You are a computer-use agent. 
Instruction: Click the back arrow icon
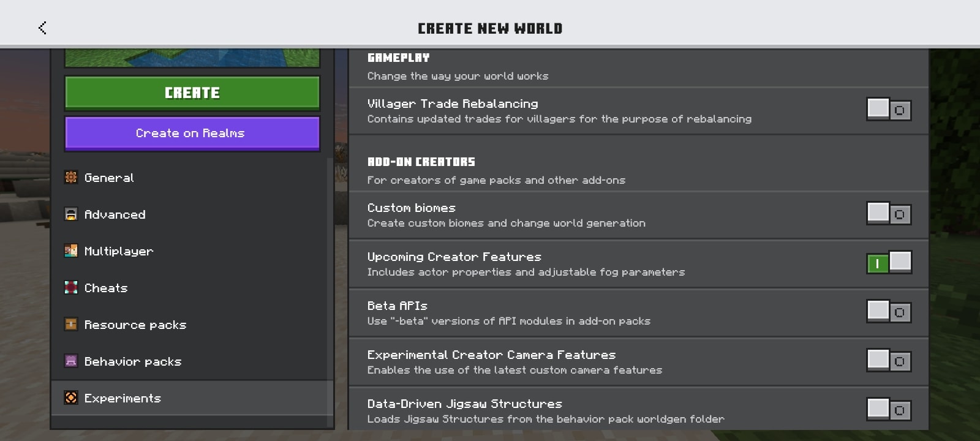[x=42, y=28]
